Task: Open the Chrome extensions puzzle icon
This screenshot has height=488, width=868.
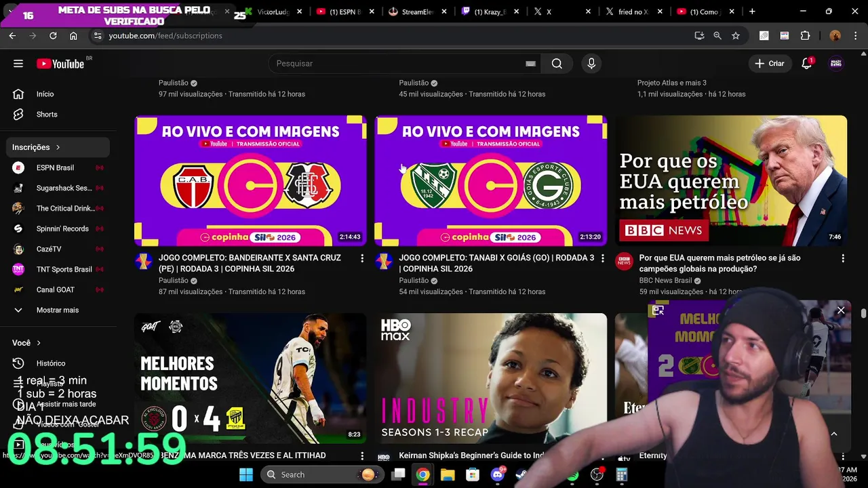Action: tap(806, 36)
